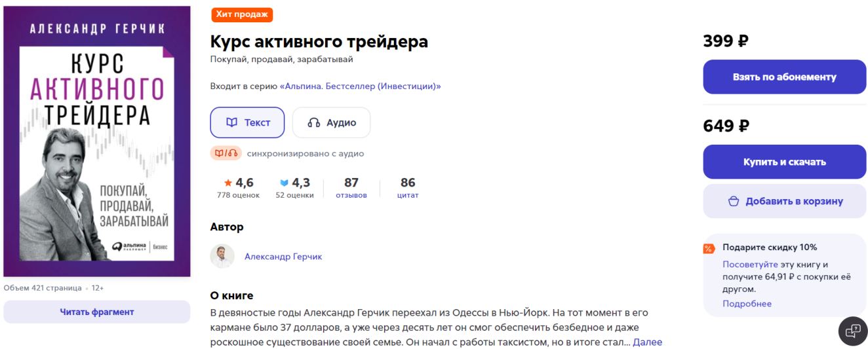Select the Текст format tab
This screenshot has width=868, height=349.
pos(247,122)
